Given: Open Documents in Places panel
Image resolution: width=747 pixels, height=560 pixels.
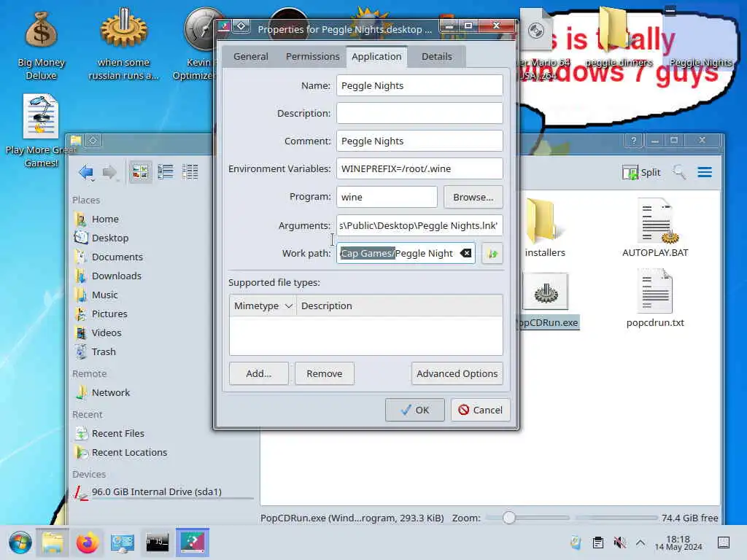Looking at the screenshot, I should pos(117,257).
